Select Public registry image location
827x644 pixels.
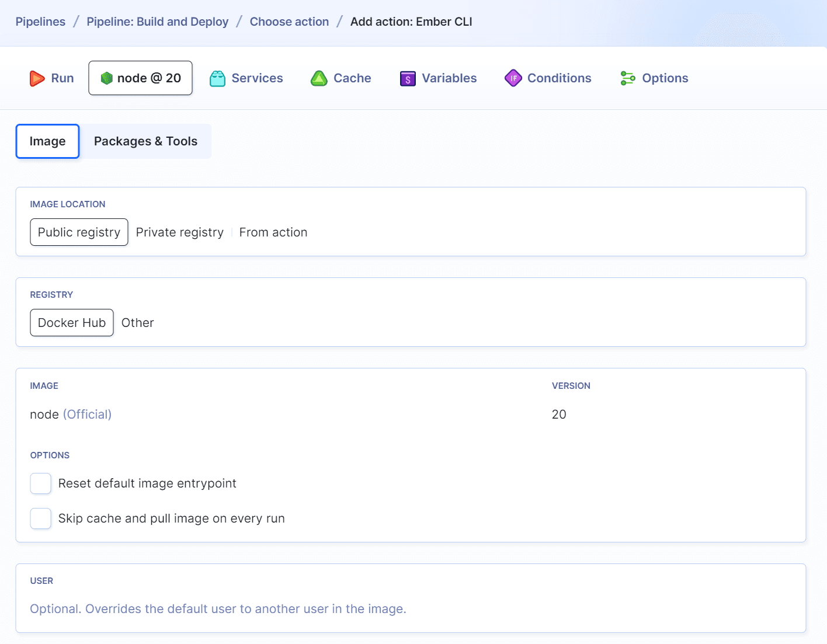(x=79, y=232)
